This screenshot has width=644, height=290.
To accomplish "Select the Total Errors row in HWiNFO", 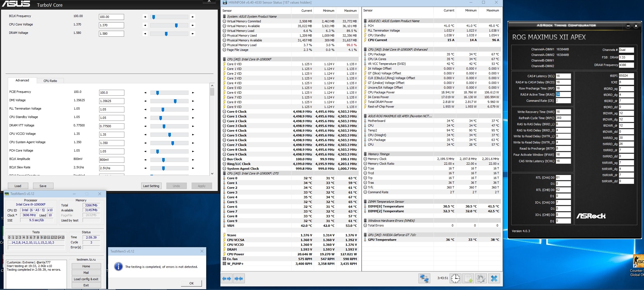I will pos(431,225).
